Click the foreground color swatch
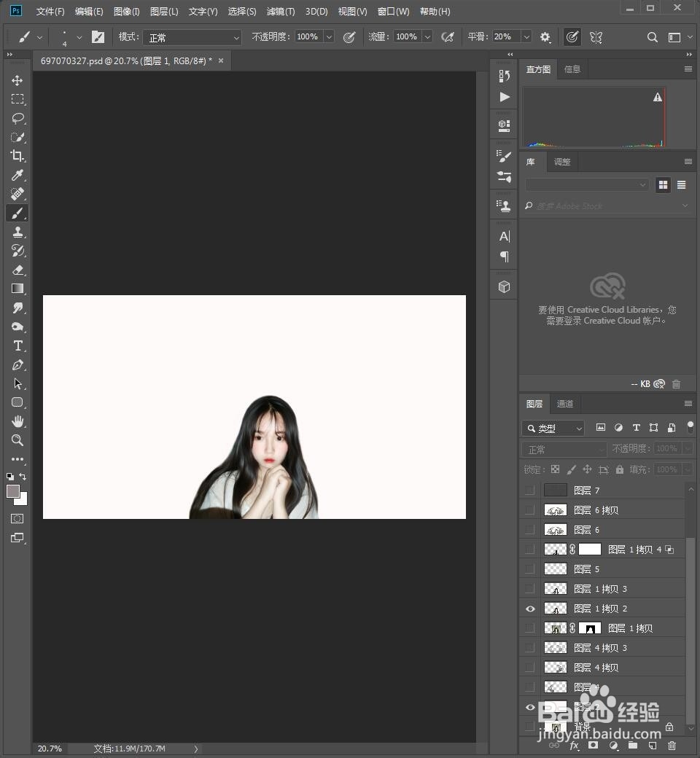 [12, 492]
